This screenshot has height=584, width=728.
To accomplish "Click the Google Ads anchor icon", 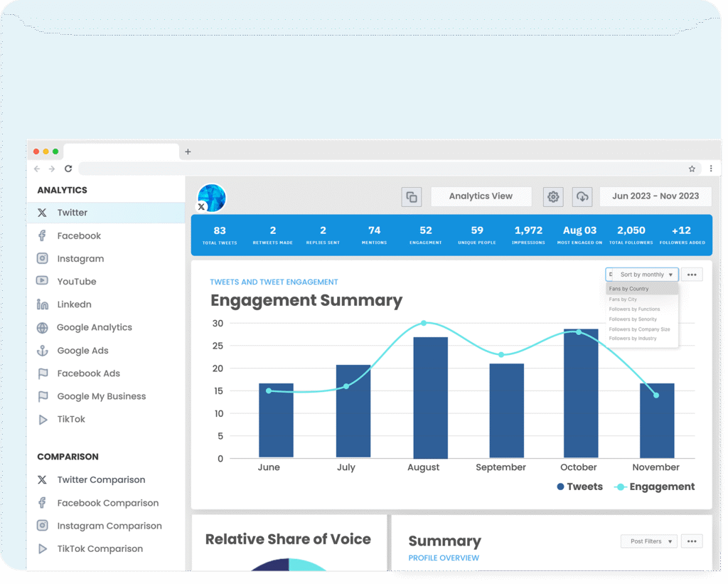I will pyautogui.click(x=43, y=351).
